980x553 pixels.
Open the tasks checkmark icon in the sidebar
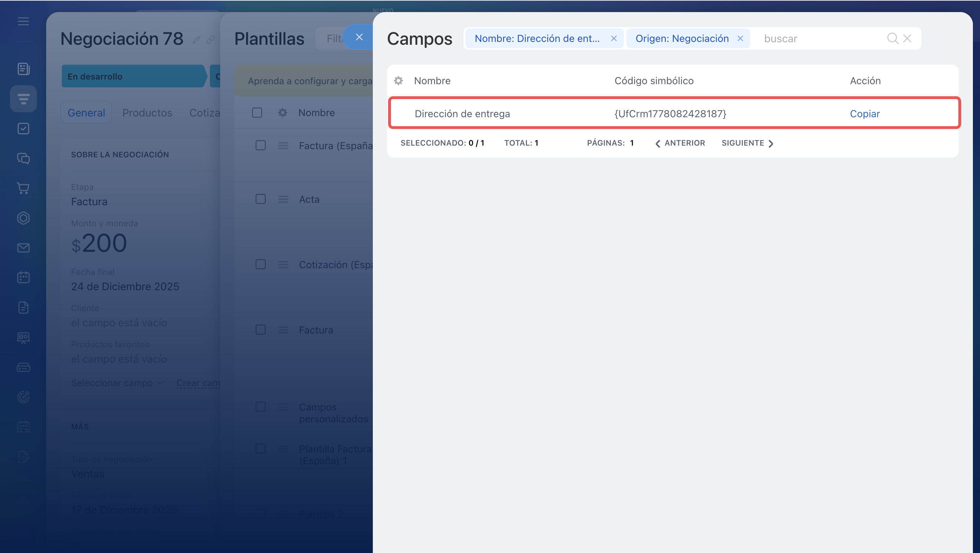pyautogui.click(x=23, y=129)
